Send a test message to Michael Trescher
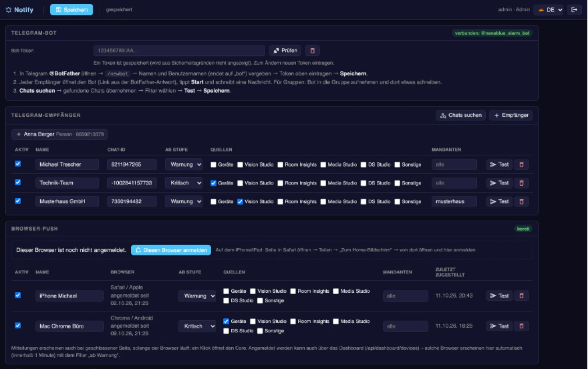 tap(499, 164)
